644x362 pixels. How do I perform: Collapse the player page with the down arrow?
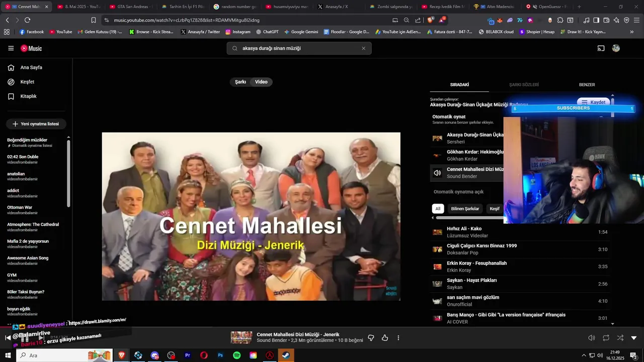point(634,338)
